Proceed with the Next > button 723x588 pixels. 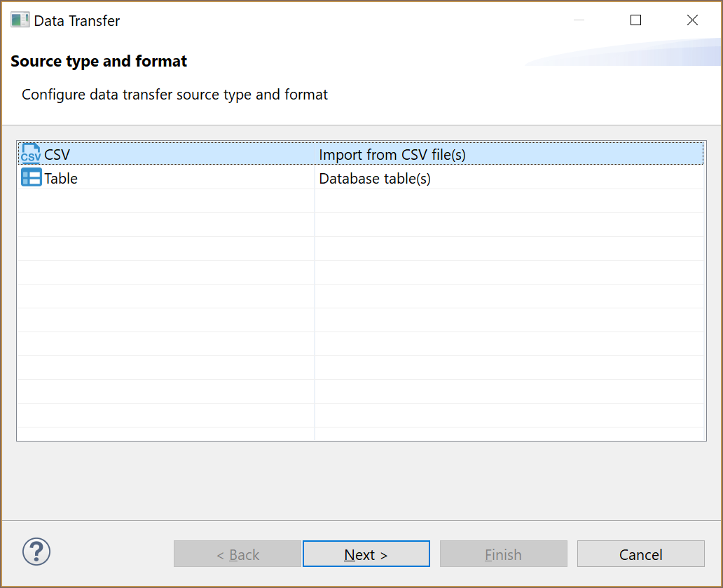pos(366,554)
